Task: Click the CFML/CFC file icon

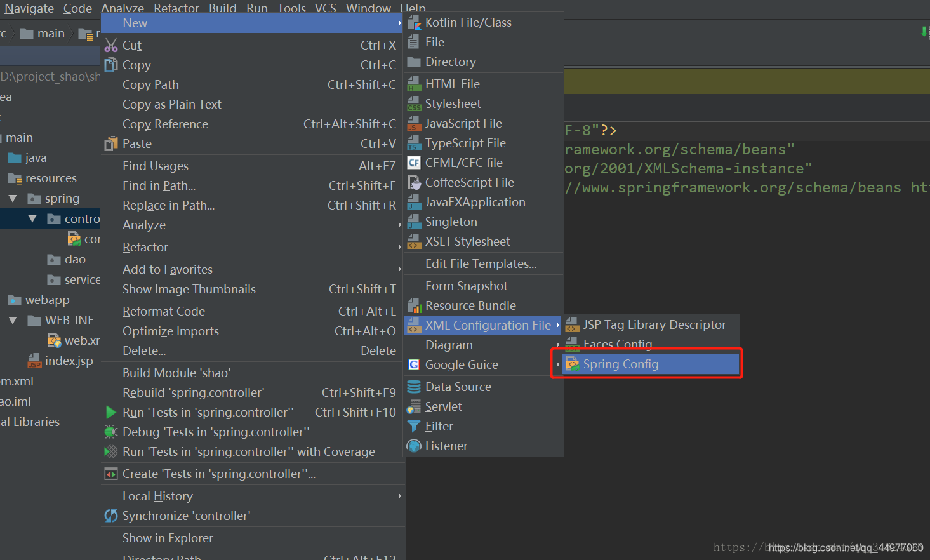Action: point(414,163)
